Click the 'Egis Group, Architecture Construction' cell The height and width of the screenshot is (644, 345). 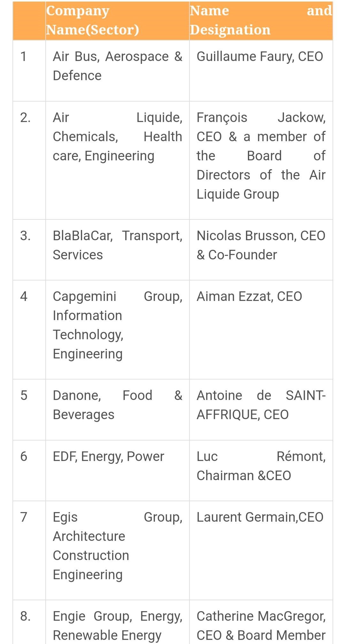tap(117, 550)
